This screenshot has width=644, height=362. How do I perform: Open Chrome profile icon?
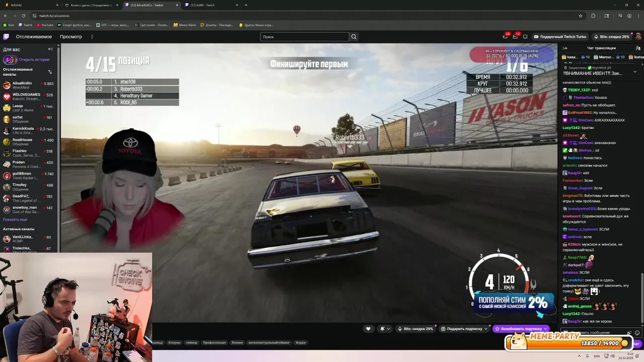point(629,16)
